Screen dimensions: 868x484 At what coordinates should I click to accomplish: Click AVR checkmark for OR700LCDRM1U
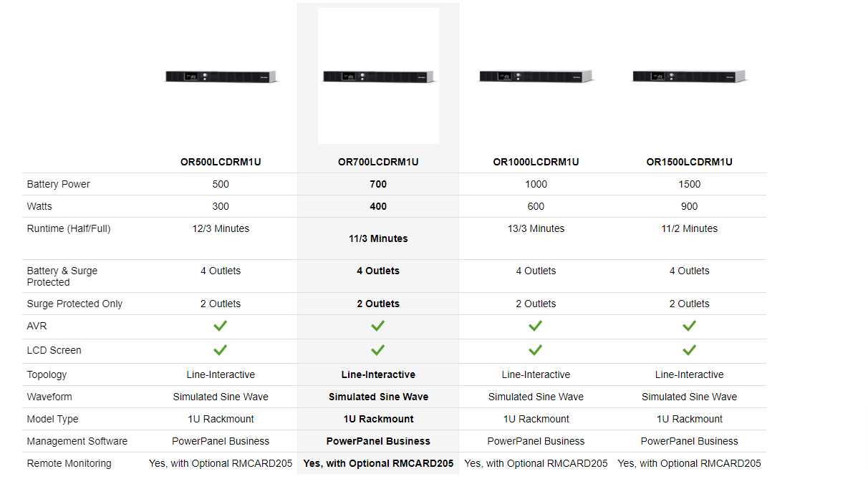click(378, 326)
